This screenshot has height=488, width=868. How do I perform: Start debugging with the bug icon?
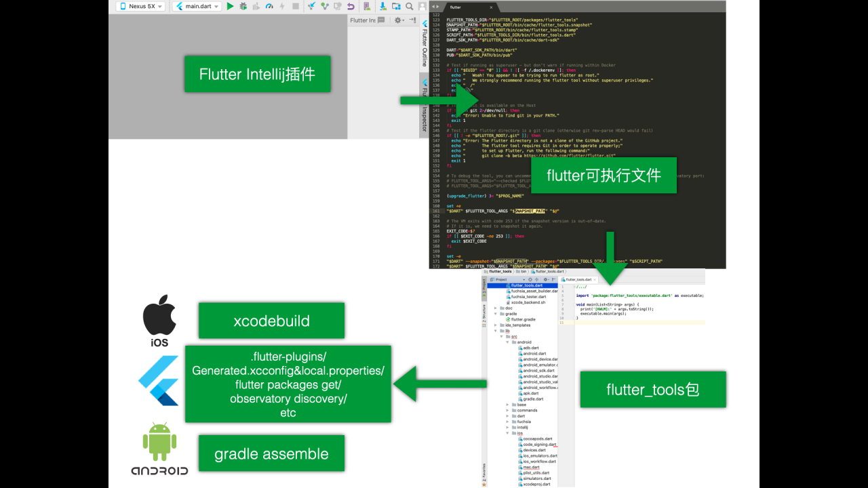[243, 6]
